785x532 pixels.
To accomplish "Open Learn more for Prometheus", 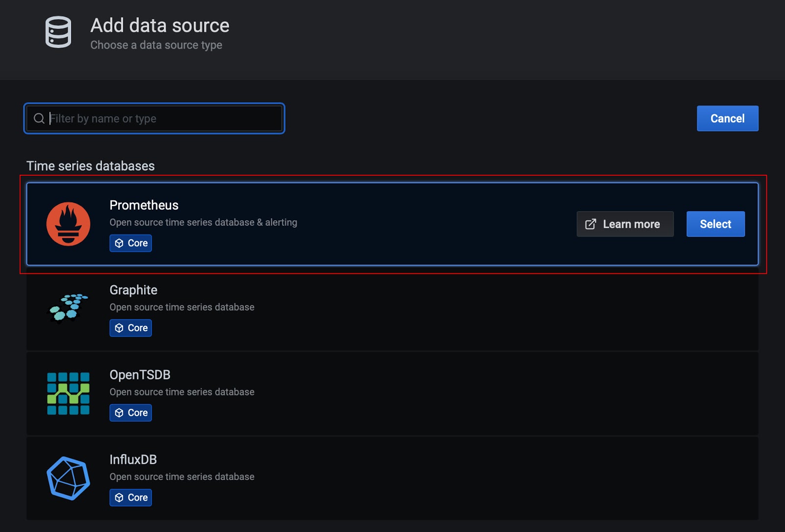I will [625, 224].
